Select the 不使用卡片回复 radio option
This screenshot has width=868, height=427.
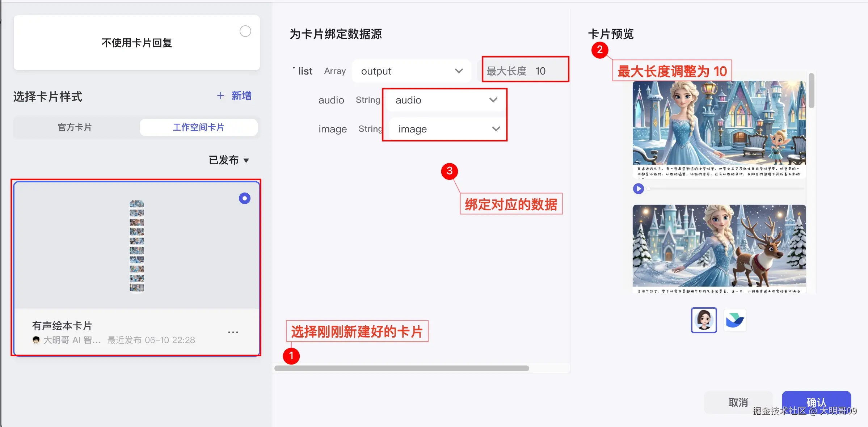[245, 31]
